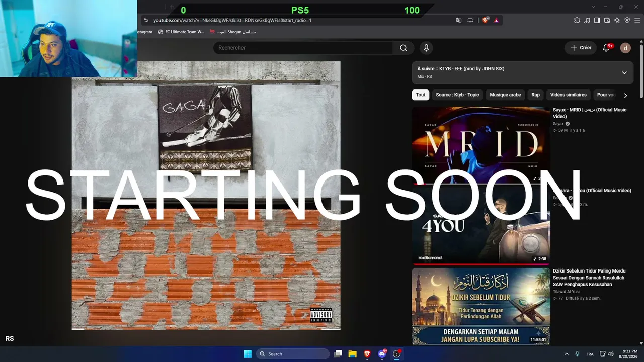The image size is (644, 362).
Task: Select the 'Musique arabe' filter chip
Action: [x=505, y=95]
